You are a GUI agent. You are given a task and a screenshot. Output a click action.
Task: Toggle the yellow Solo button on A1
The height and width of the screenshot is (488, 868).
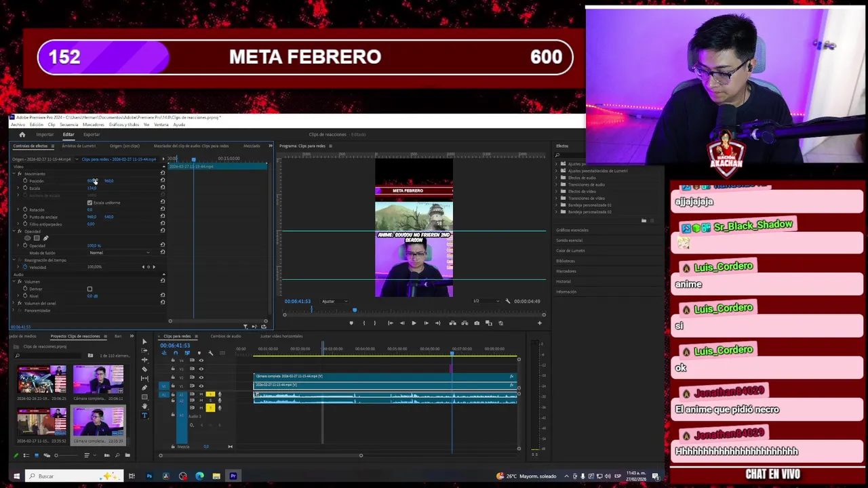coord(210,394)
